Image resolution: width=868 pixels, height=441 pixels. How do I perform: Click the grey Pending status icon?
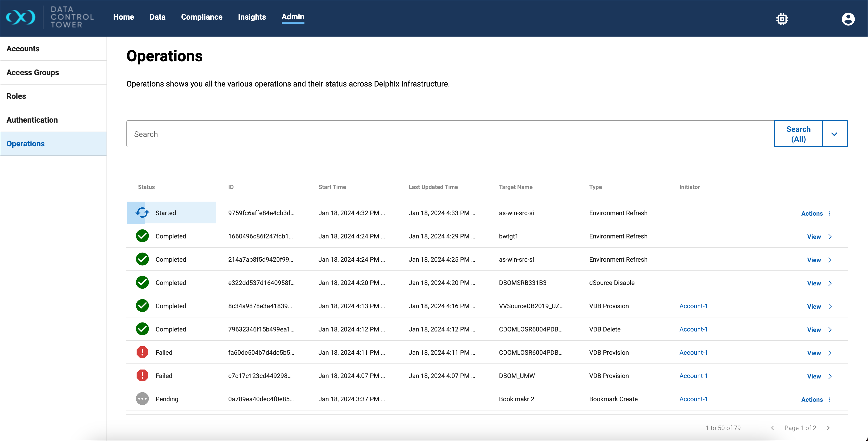142,399
